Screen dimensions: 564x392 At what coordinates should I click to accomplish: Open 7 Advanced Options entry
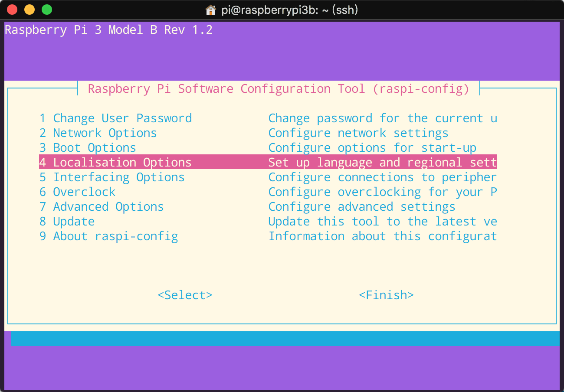click(x=102, y=207)
